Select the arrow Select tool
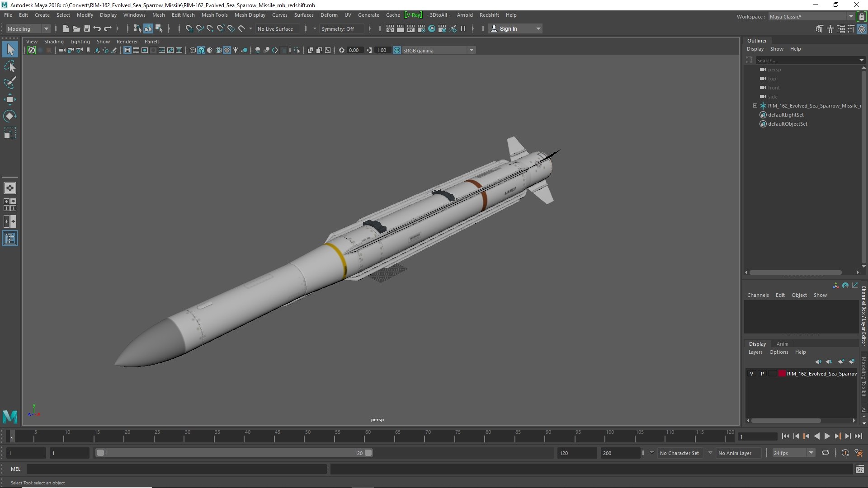 10,49
